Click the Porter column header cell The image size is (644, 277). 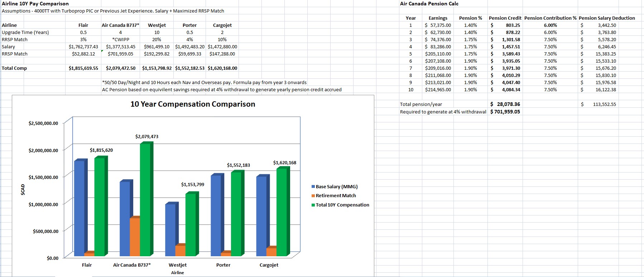pyautogui.click(x=189, y=25)
